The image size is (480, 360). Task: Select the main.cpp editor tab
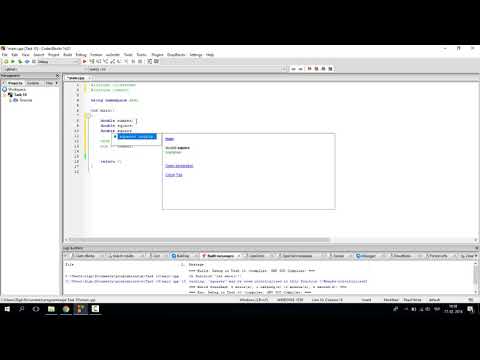point(76,78)
